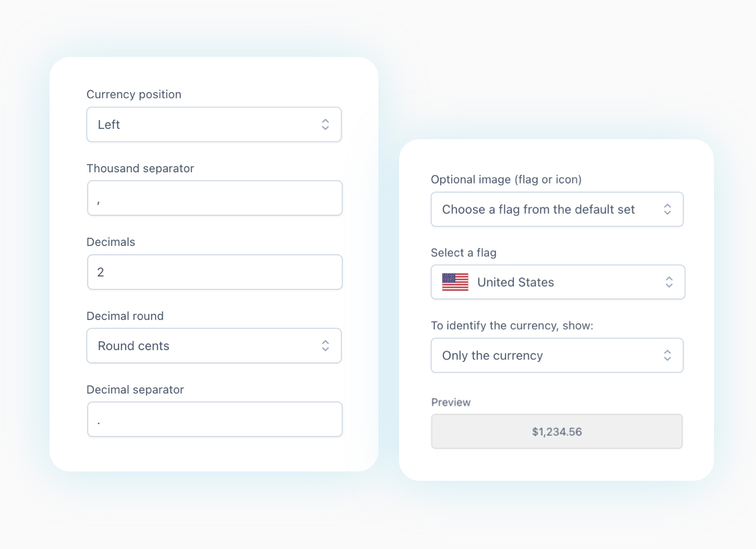756x549 pixels.
Task: Click the chevron arrows on Optional image dropdown
Action: coord(667,209)
